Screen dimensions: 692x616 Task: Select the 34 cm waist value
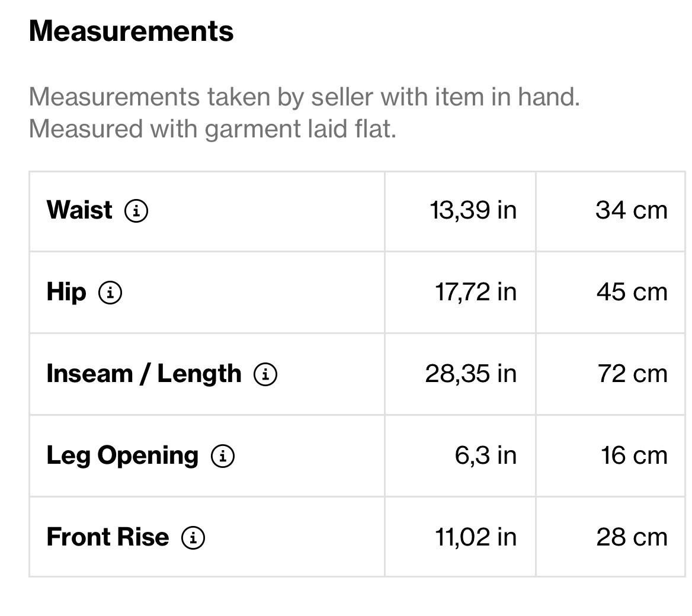pos(632,210)
